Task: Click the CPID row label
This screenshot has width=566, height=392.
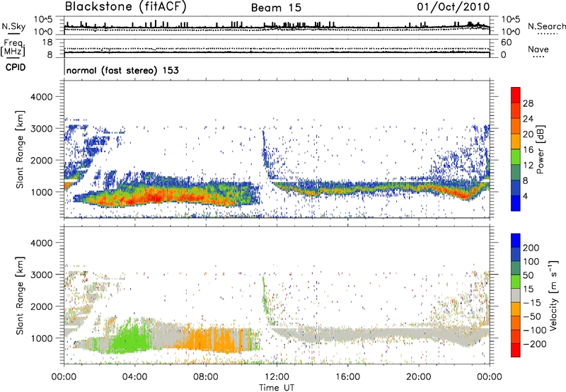Action: click(16, 67)
